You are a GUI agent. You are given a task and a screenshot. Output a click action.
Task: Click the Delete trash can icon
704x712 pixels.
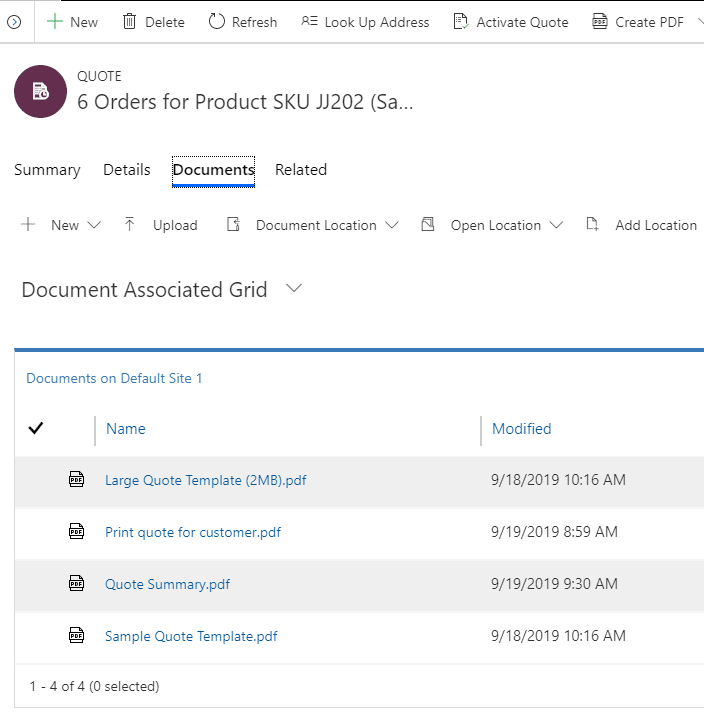pos(130,22)
